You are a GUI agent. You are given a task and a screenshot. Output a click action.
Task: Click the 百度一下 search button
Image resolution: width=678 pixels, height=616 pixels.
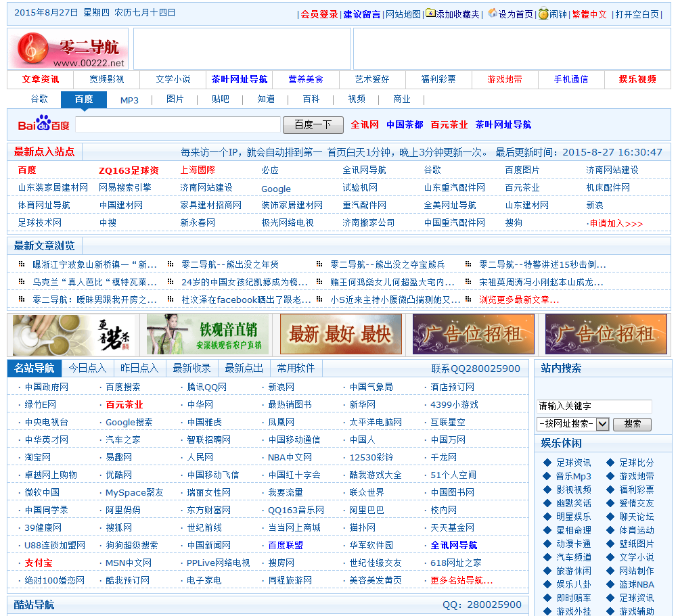tap(313, 125)
